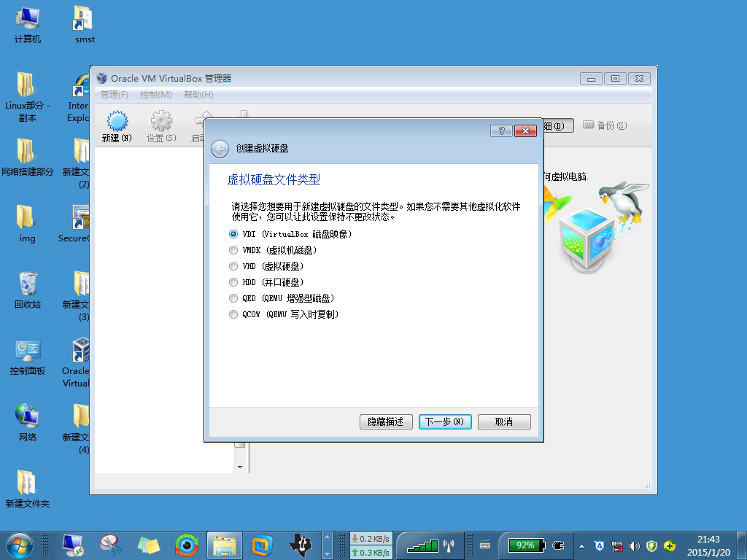Image resolution: width=747 pixels, height=560 pixels.
Task: Click the circular eye browser taskbar icon
Action: click(186, 545)
